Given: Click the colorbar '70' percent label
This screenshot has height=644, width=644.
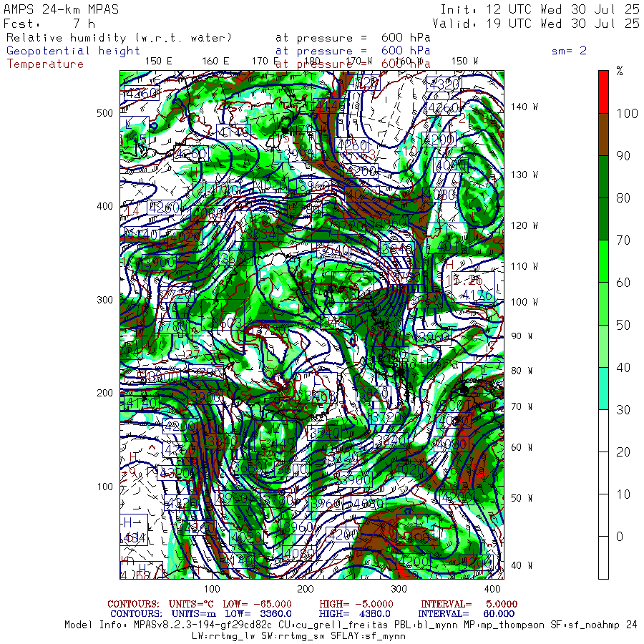Looking at the screenshot, I should [623, 240].
